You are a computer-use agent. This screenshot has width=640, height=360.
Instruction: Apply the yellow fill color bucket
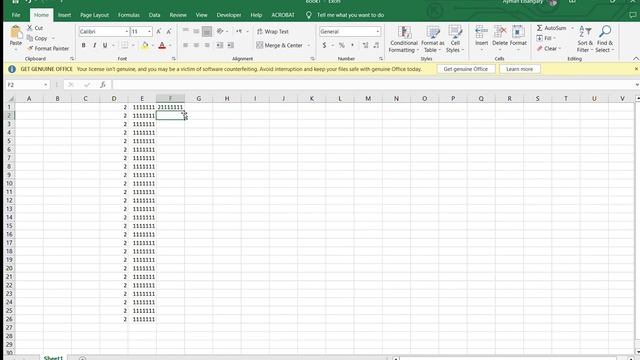(x=145, y=45)
